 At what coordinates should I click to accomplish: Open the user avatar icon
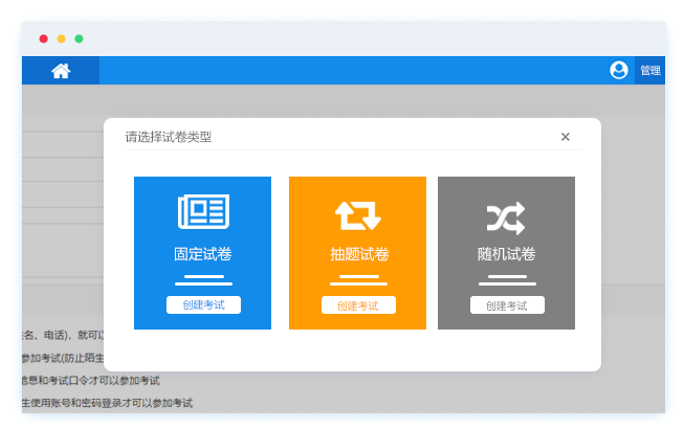[x=619, y=70]
